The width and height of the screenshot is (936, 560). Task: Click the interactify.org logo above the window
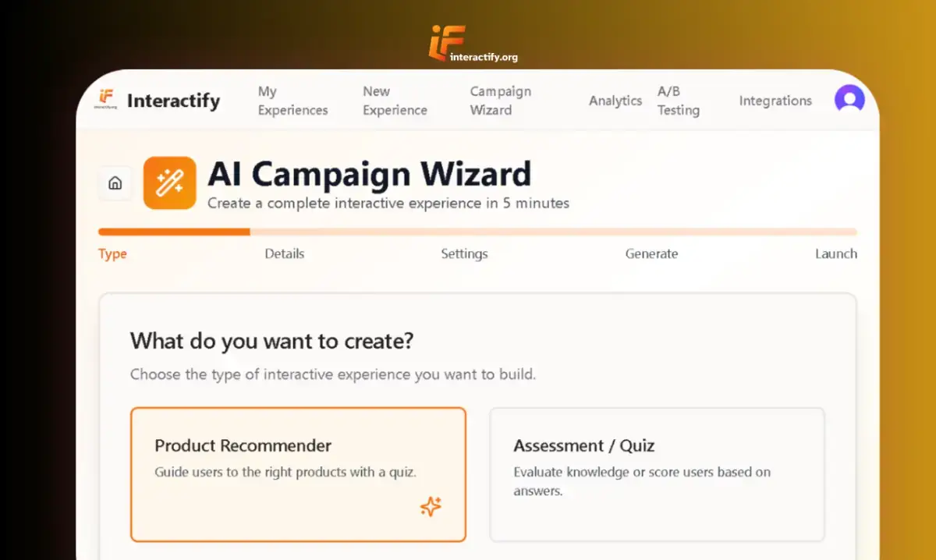(x=472, y=44)
